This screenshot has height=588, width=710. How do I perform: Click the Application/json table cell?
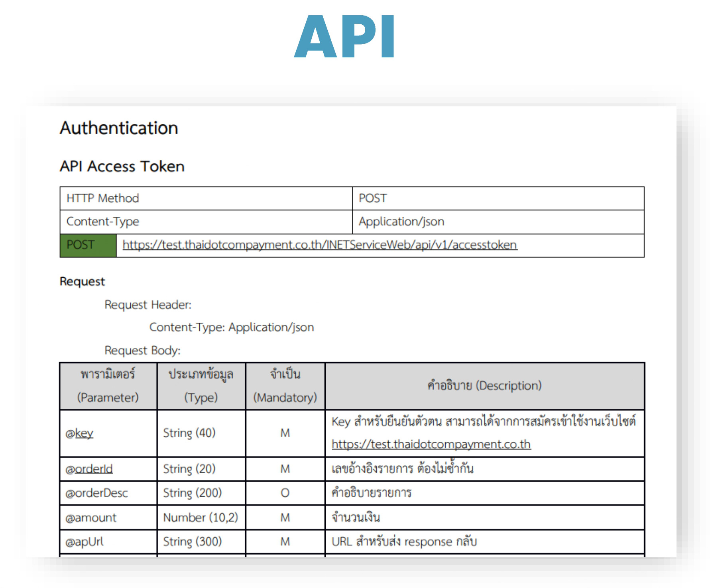(x=498, y=222)
